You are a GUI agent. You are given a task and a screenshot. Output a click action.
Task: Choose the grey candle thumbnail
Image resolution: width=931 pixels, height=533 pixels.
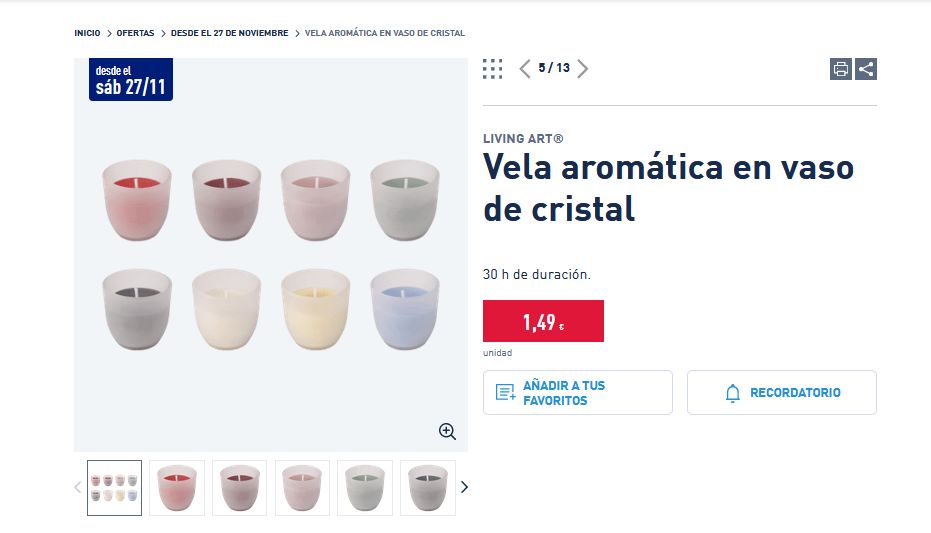tap(427, 488)
